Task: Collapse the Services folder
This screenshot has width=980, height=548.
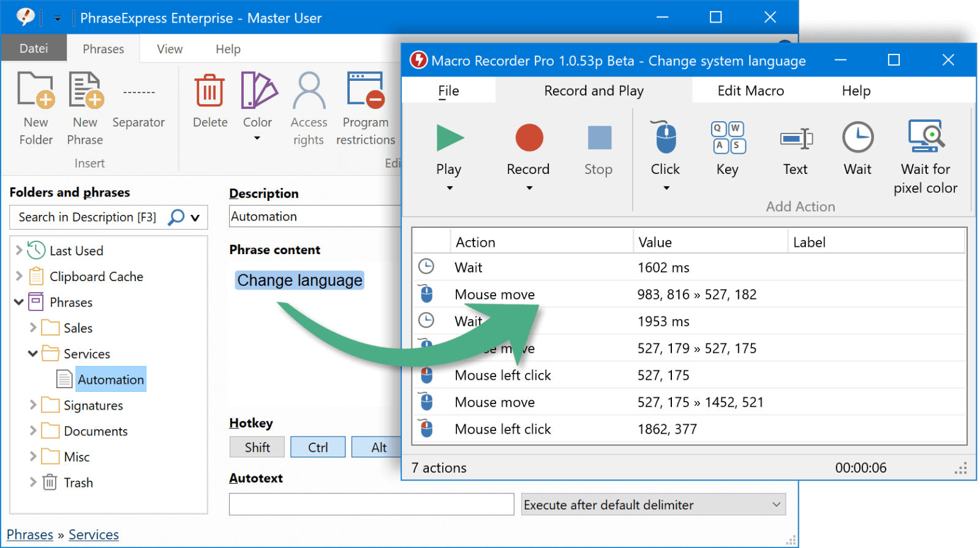Action: [x=33, y=353]
